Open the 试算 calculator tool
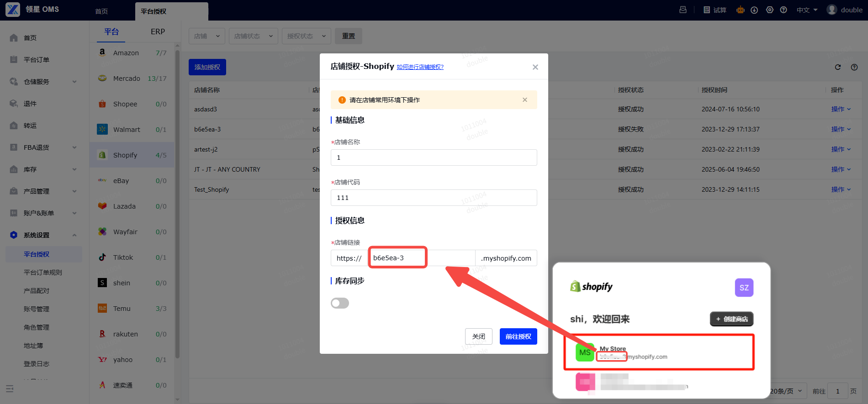This screenshot has width=868, height=404. coord(715,10)
